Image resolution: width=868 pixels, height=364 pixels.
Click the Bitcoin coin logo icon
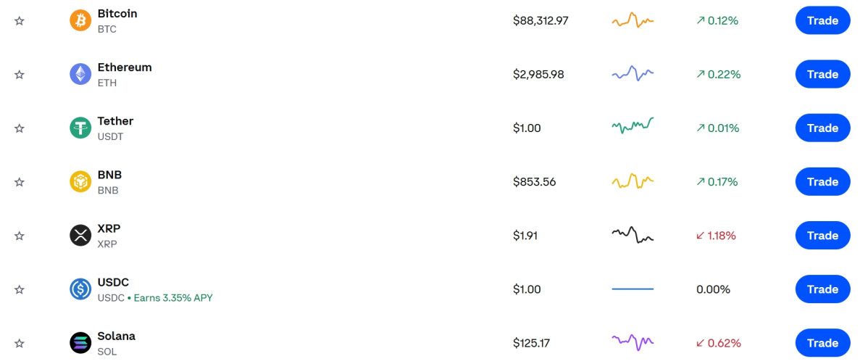tap(80, 20)
